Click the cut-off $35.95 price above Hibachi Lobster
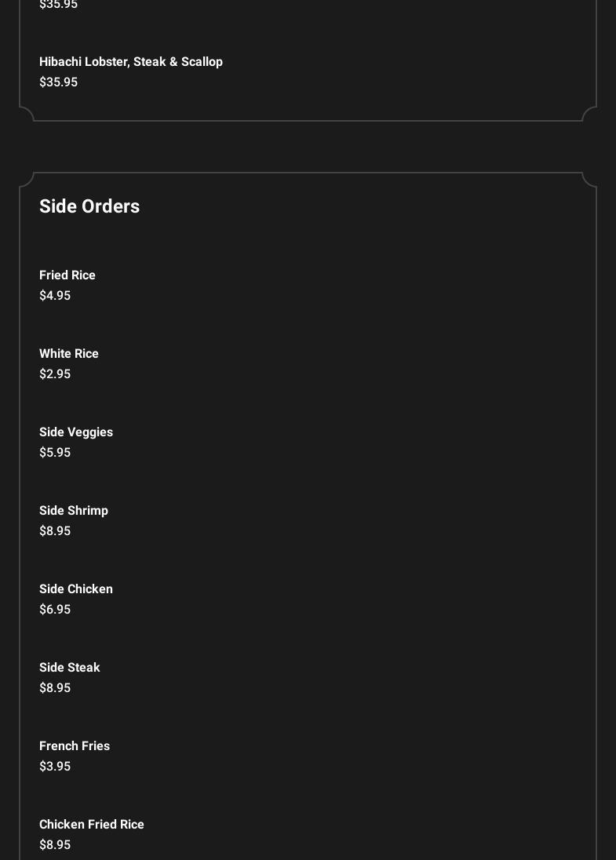 58,5
